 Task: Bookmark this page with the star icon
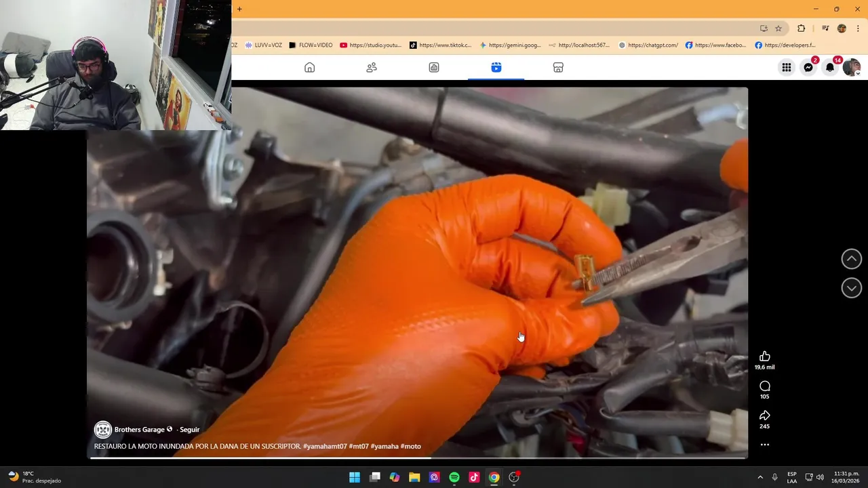click(778, 28)
